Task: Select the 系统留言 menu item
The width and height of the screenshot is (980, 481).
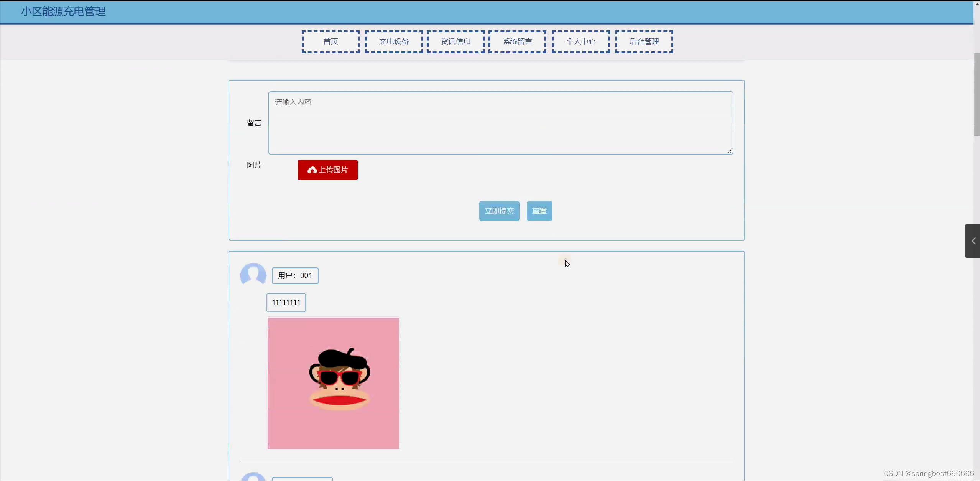Action: coord(517,42)
